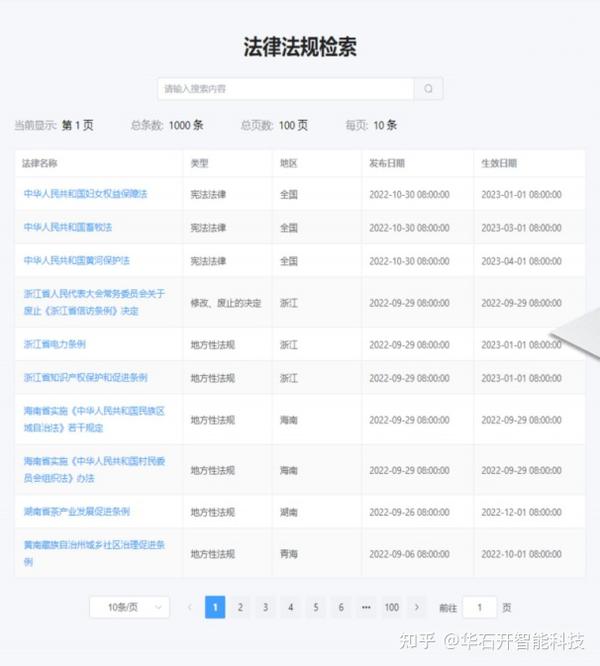Select page 3 in pagination

[265, 607]
